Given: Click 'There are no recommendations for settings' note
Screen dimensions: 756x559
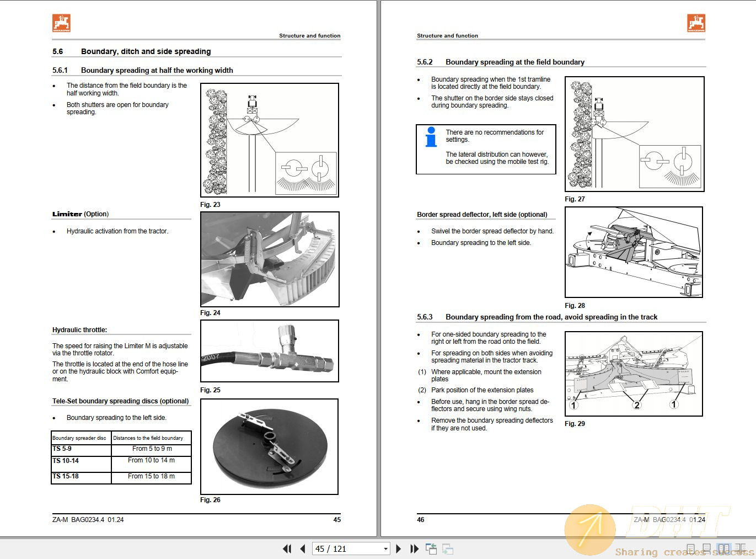Looking at the screenshot, I should (x=495, y=136).
